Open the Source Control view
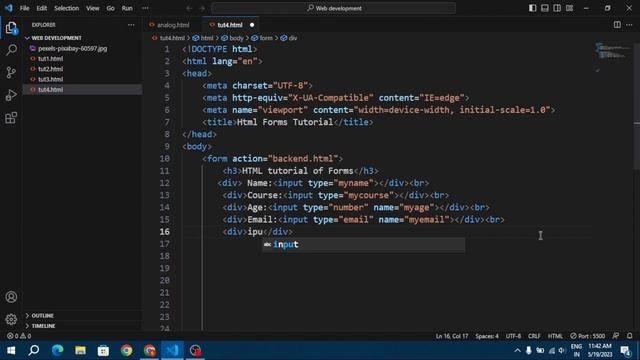This screenshot has width=640, height=360. (x=11, y=72)
